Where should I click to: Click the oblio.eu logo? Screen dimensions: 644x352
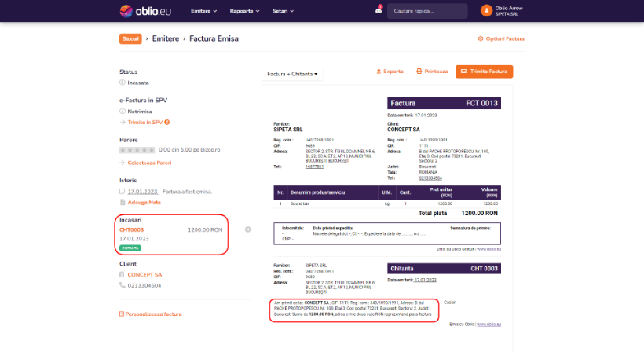point(145,11)
